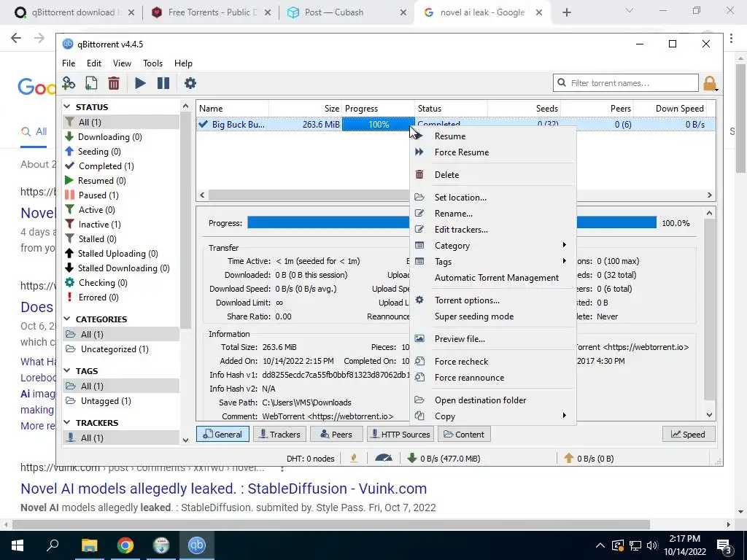
Task: Choose Force recheck in the context menu
Action: [x=493, y=362]
